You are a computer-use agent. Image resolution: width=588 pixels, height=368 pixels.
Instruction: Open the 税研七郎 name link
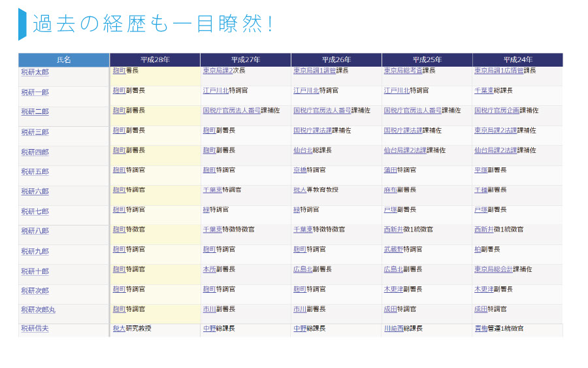[35, 211]
